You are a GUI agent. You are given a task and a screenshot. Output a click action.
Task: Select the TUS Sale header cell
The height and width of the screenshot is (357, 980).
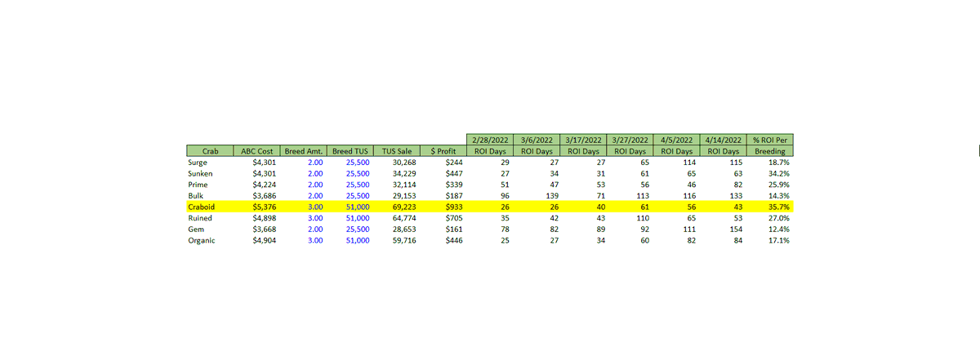tap(396, 151)
